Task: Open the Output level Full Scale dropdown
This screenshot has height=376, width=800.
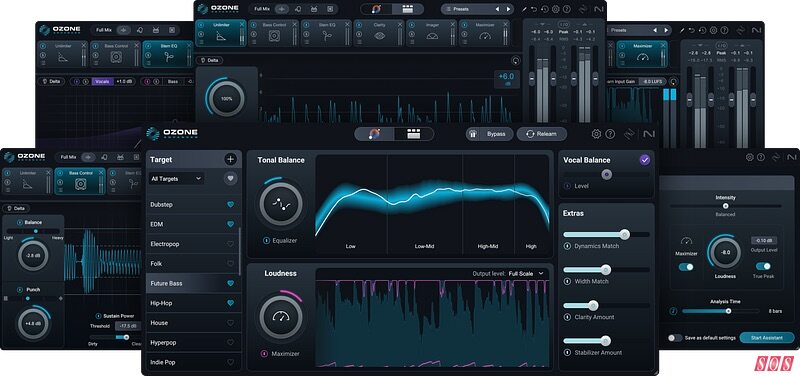Action: click(x=526, y=273)
